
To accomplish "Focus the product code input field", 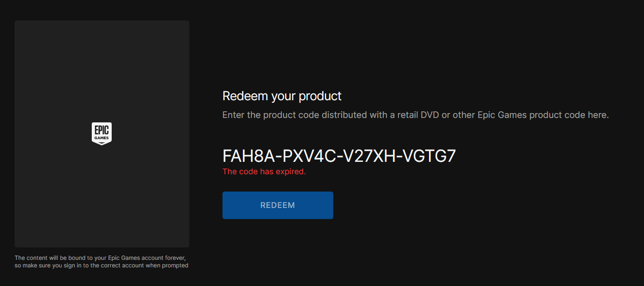I will pos(339,156).
